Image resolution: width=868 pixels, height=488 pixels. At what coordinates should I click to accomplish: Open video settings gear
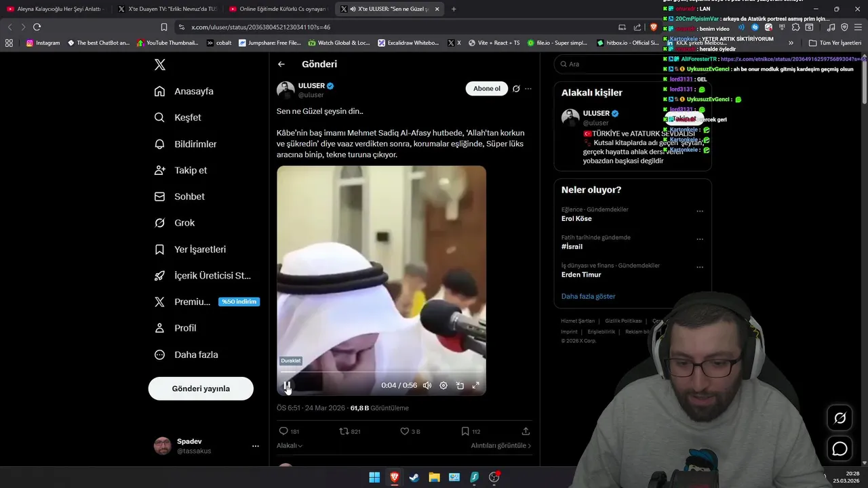[443, 386]
